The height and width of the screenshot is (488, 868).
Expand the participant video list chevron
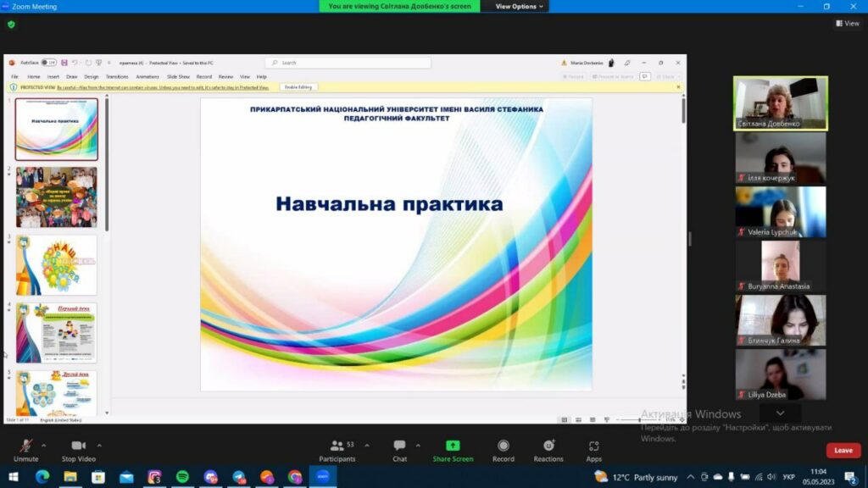[x=780, y=413]
